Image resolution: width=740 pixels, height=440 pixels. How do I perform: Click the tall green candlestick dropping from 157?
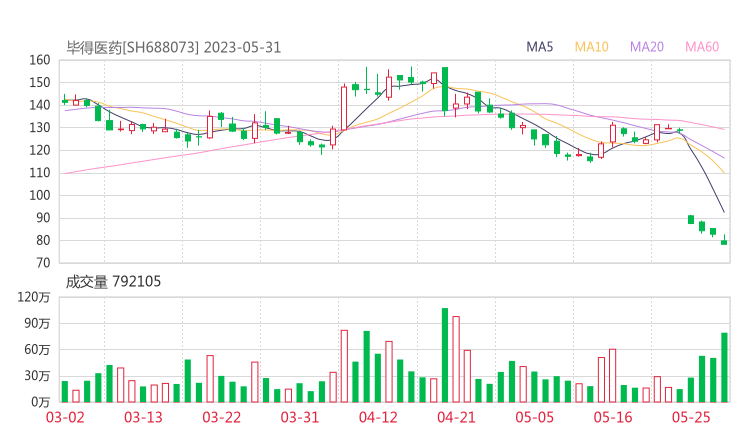445,90
